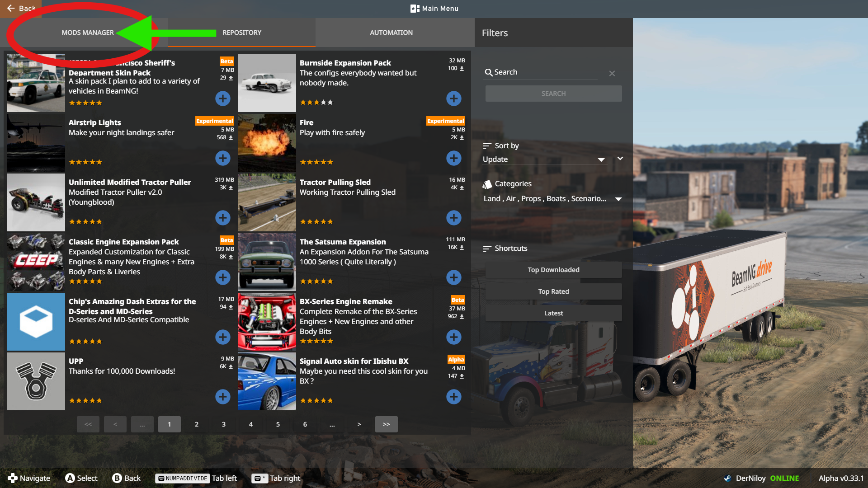The image size is (868, 488).
Task: Add the Fire mod with plus icon
Action: [x=453, y=158]
